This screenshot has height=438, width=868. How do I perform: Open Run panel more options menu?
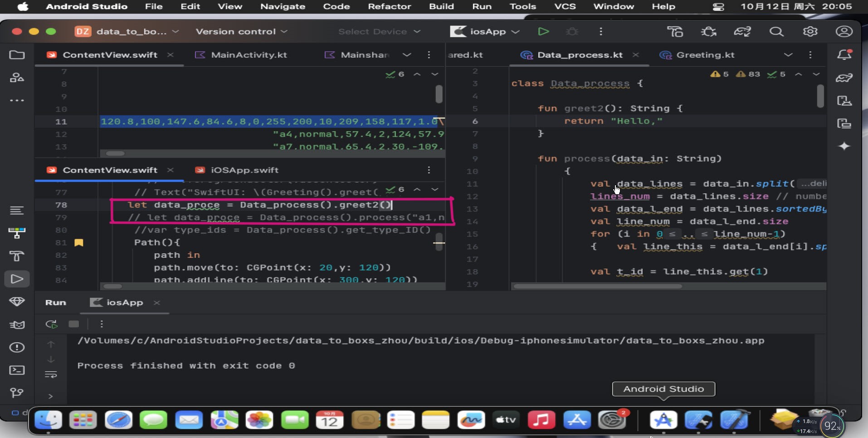click(x=102, y=324)
